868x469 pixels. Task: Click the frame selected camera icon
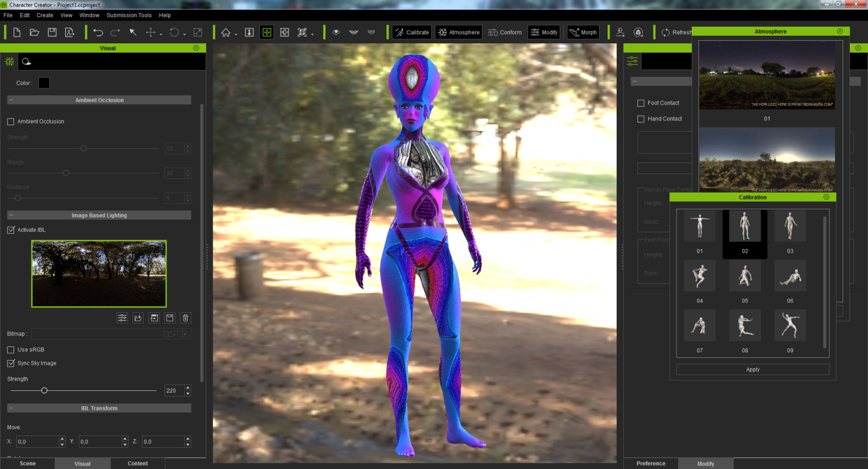[x=302, y=33]
